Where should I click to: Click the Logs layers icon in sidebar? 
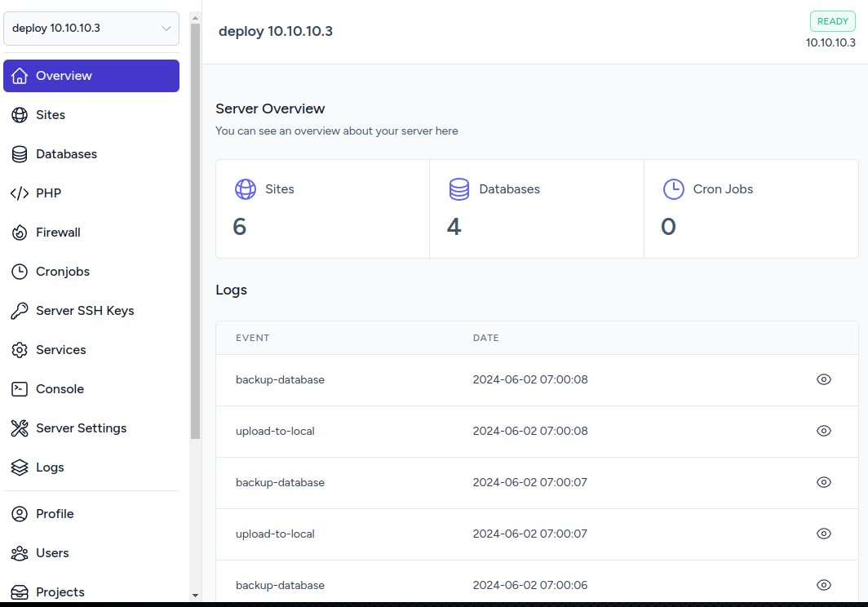click(20, 467)
